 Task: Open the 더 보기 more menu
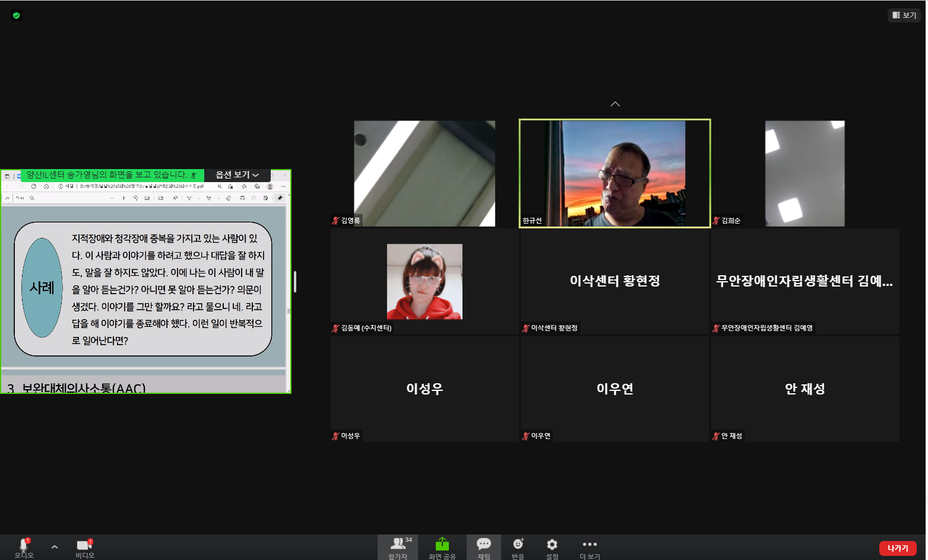coord(590,547)
